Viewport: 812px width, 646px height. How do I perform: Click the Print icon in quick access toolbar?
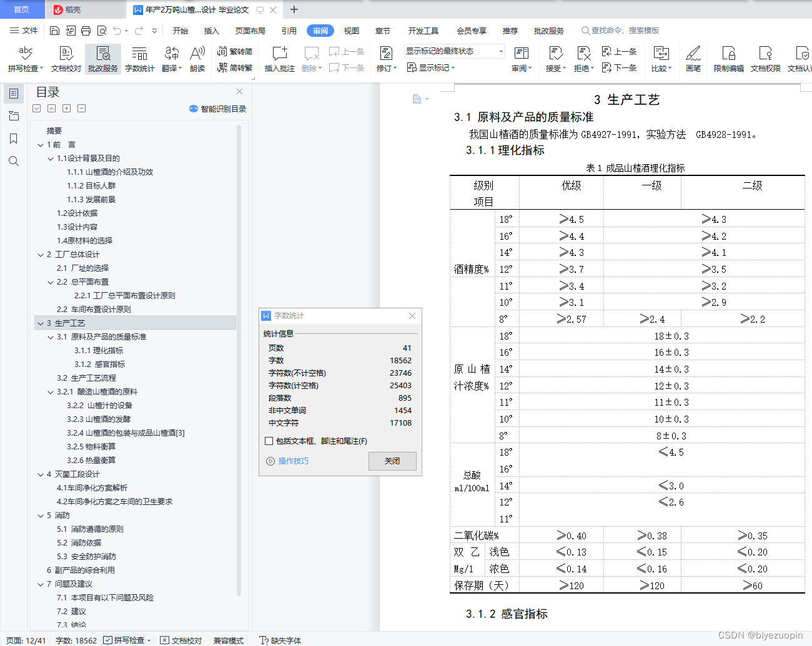pyautogui.click(x=86, y=31)
